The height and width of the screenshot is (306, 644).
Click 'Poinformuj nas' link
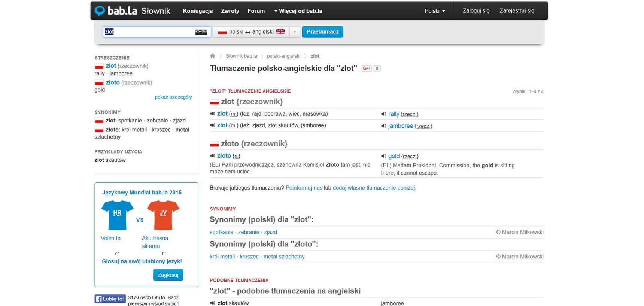click(304, 188)
